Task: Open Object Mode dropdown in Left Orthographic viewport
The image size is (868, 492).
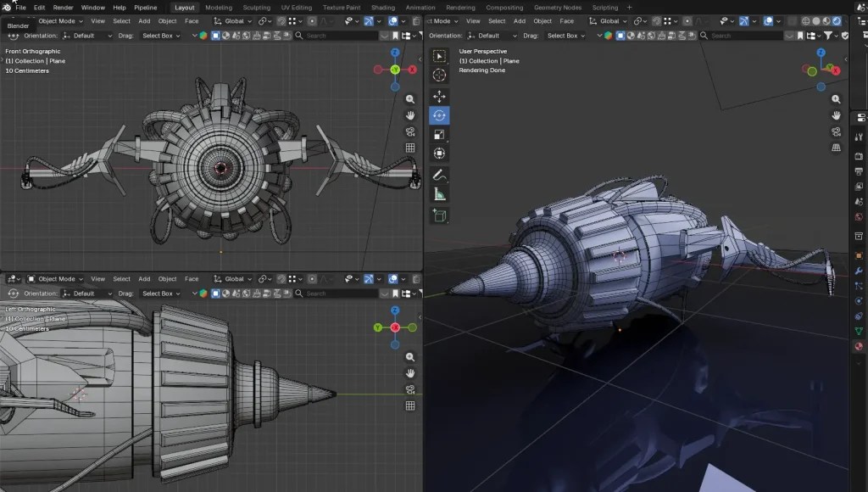Action: coord(55,279)
